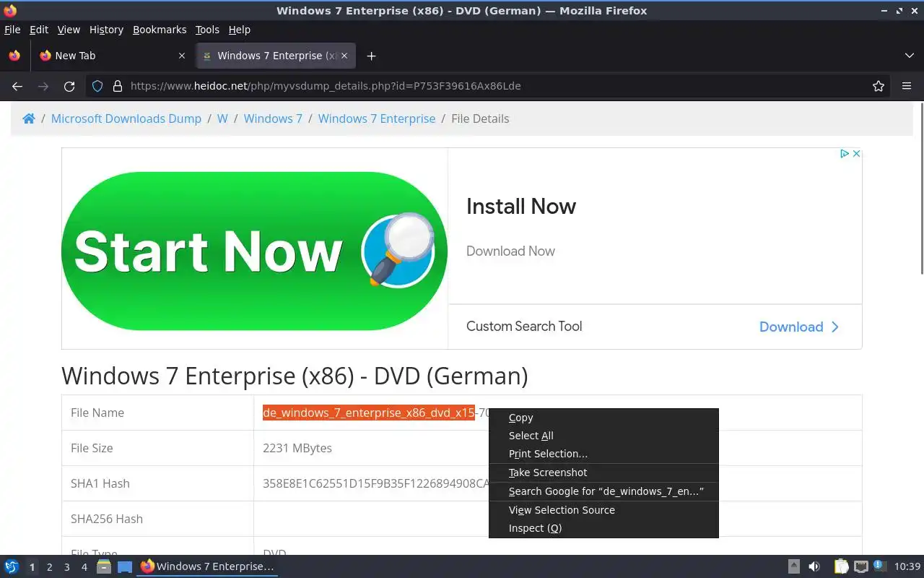This screenshot has width=924, height=578.
Task: Open the Help menu
Action: click(x=239, y=30)
